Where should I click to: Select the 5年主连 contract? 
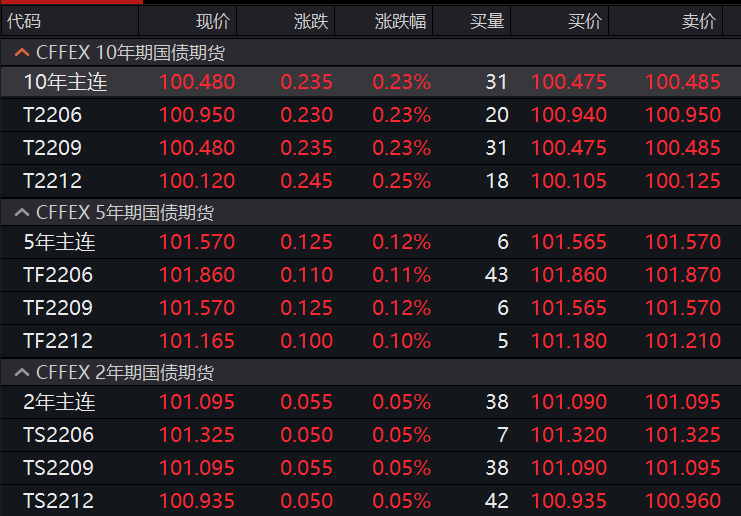tap(59, 242)
